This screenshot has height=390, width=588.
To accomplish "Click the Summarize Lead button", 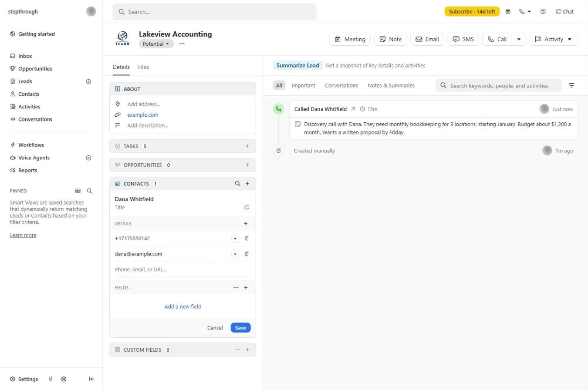I will 298,66.
